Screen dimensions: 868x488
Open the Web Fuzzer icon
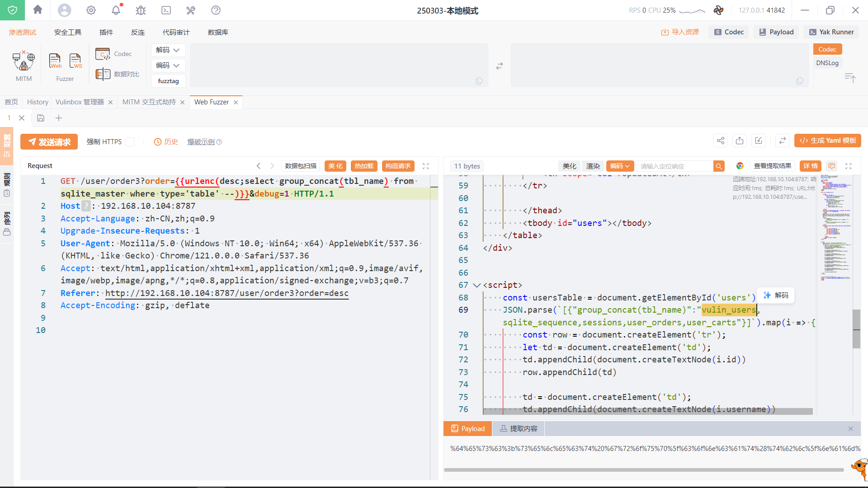point(55,61)
